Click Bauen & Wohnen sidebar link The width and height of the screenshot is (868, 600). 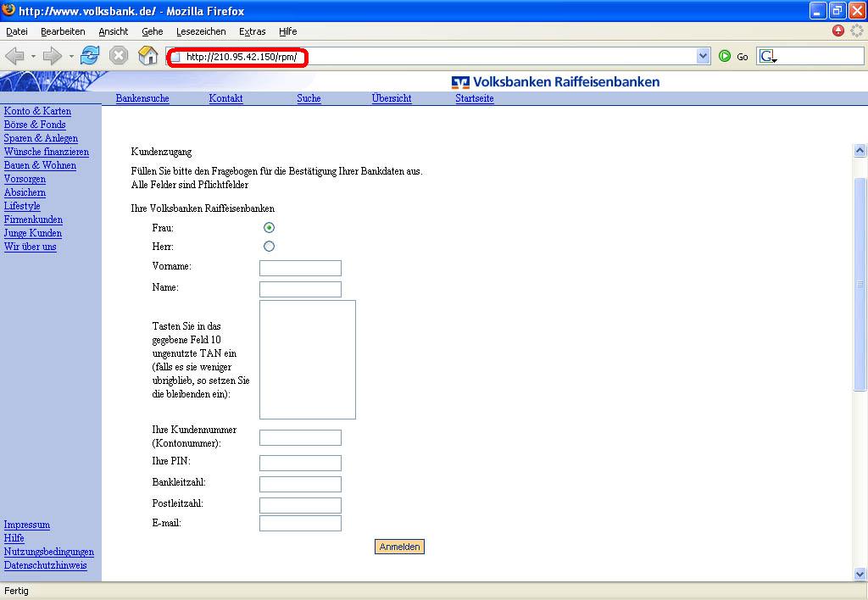(40, 165)
